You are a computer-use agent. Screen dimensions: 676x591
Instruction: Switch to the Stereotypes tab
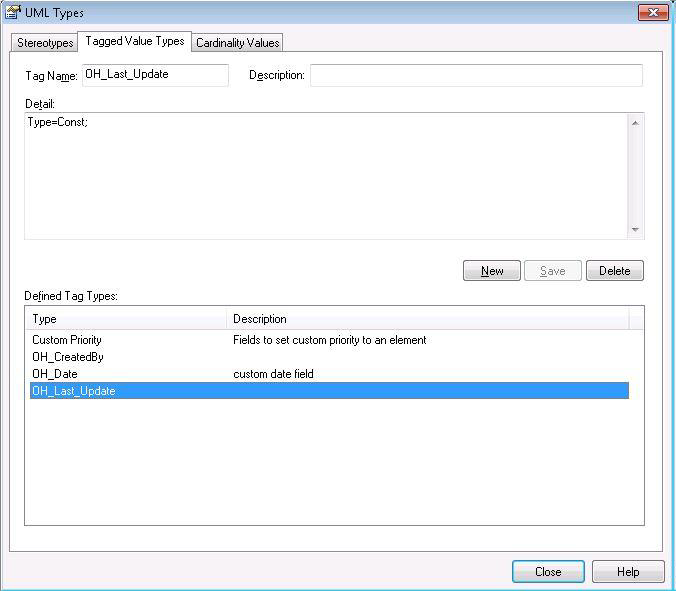[x=45, y=43]
